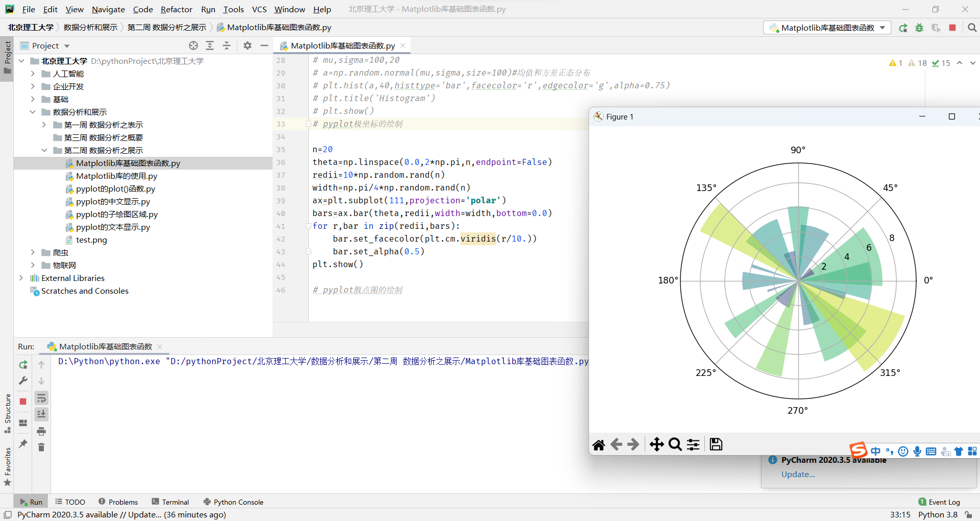Expand 第一周 数据分析之表示 folder
Viewport: 980px width, 521px height.
tap(44, 125)
